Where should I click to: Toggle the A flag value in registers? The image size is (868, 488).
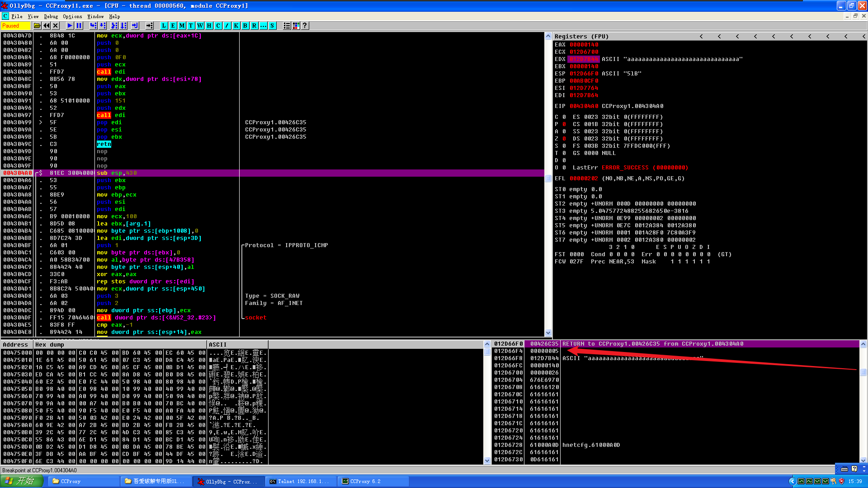click(564, 131)
